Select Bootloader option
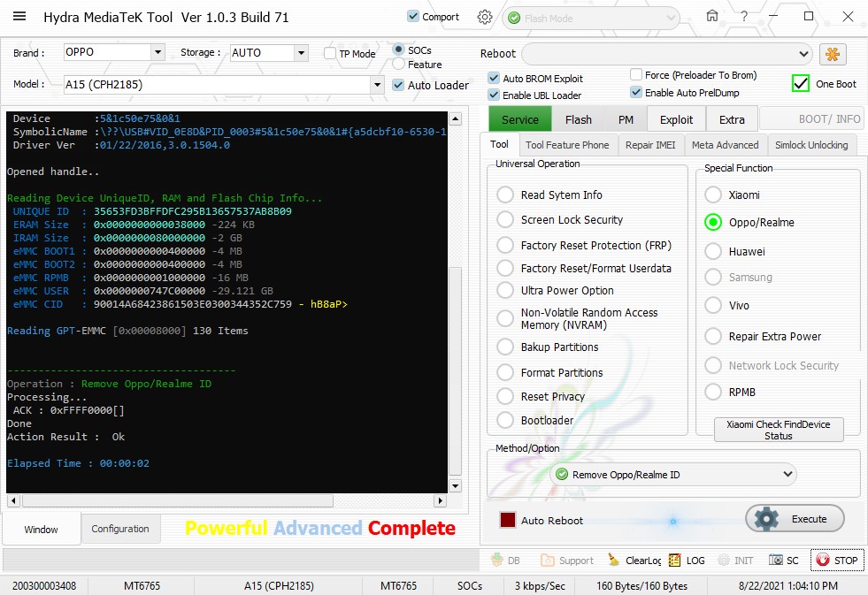The width and height of the screenshot is (868, 595). click(x=505, y=420)
